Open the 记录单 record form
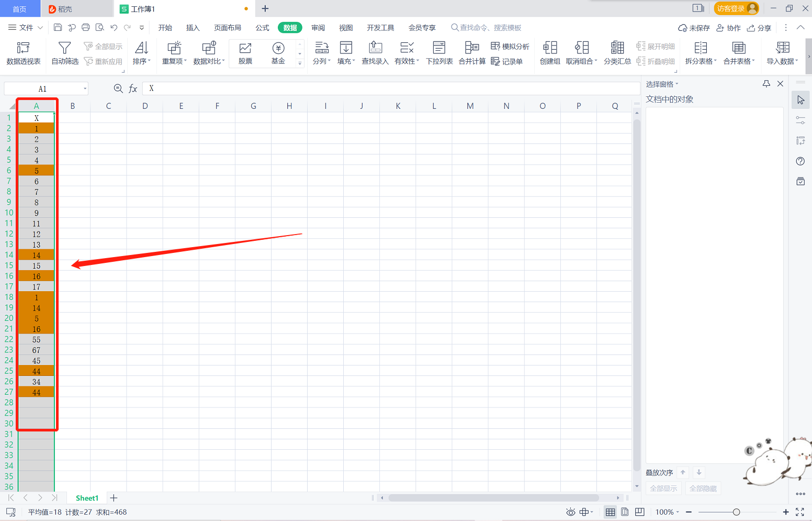812x521 pixels. point(507,61)
